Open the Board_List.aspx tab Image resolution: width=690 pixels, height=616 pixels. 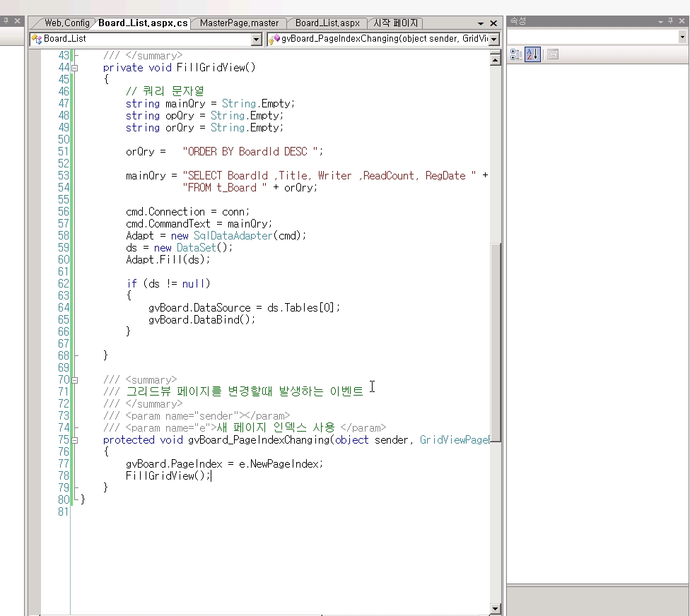(x=327, y=23)
